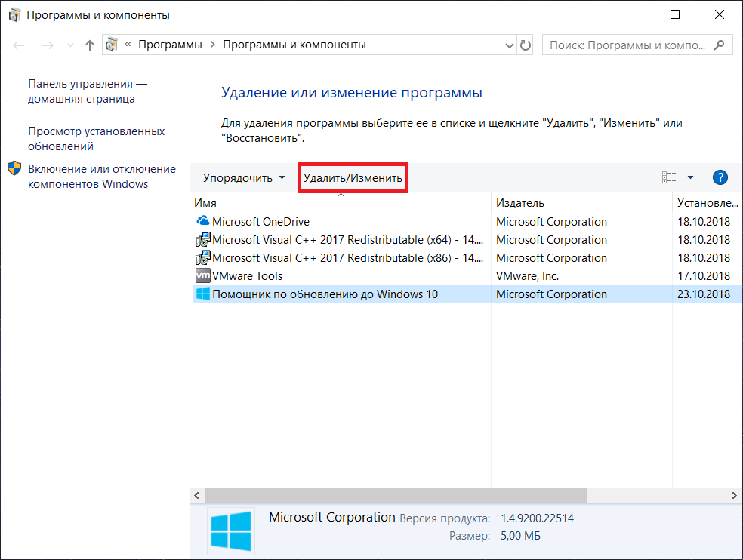Open the Упорядочить menu
This screenshot has width=743, height=560.
(244, 177)
